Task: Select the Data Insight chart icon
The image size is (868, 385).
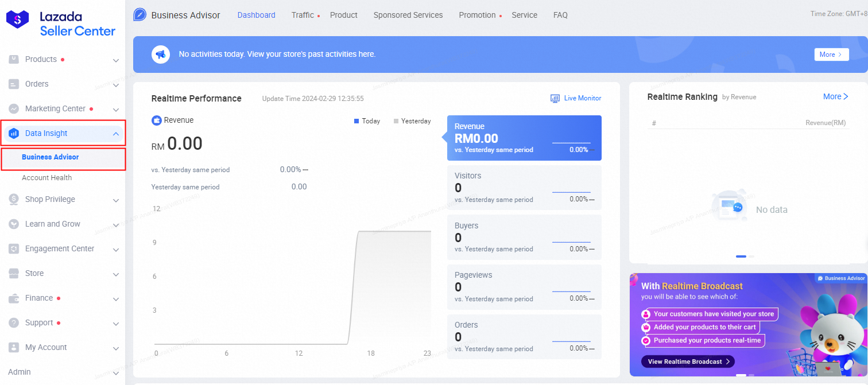Action: point(13,133)
